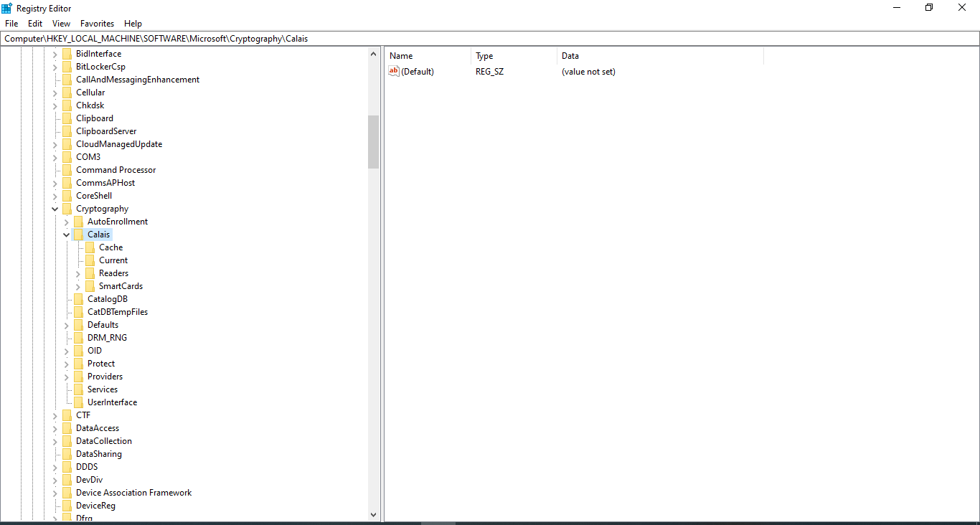980x525 pixels.
Task: Expand the AutoEnrollment key
Action: (x=67, y=222)
